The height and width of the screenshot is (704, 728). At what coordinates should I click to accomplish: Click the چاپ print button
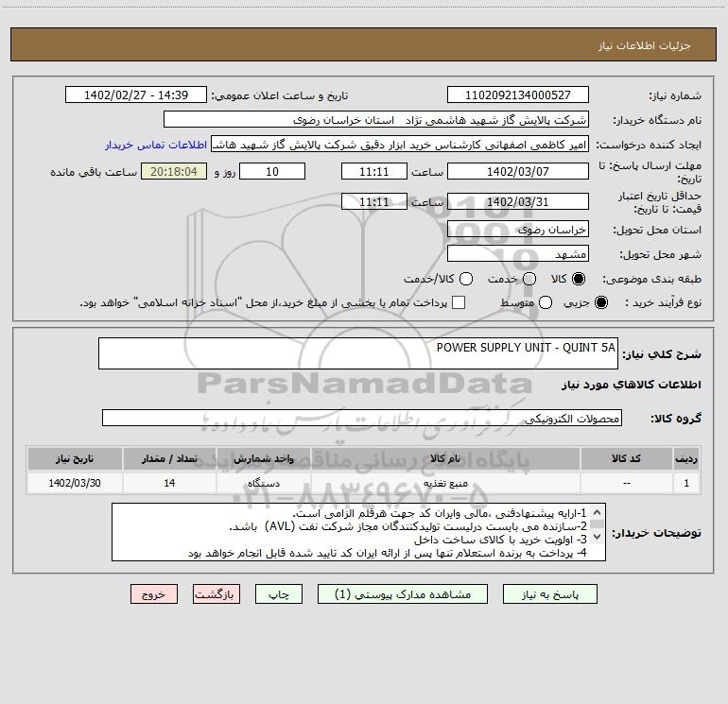[279, 594]
